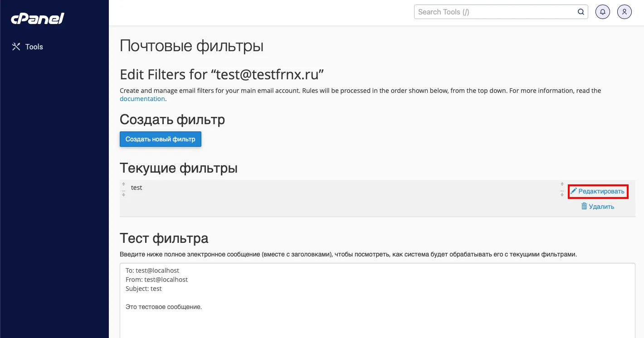
Task: Open the user account icon menu
Action: tap(624, 12)
